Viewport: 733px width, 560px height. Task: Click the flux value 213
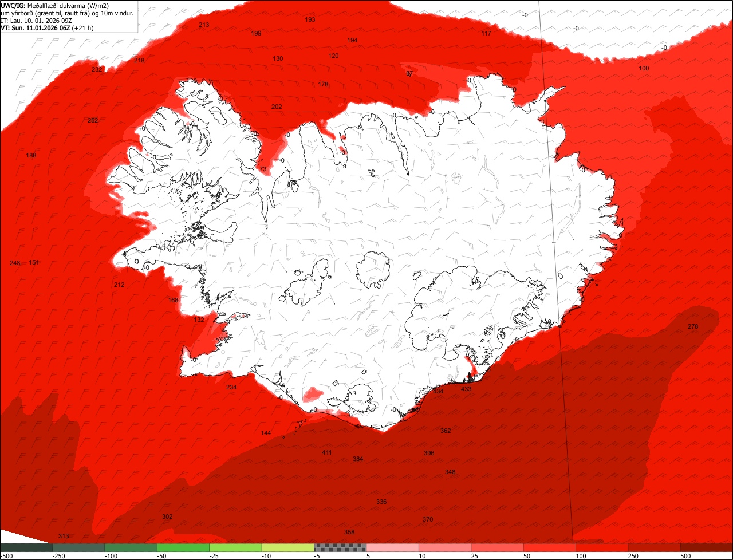[x=204, y=25]
